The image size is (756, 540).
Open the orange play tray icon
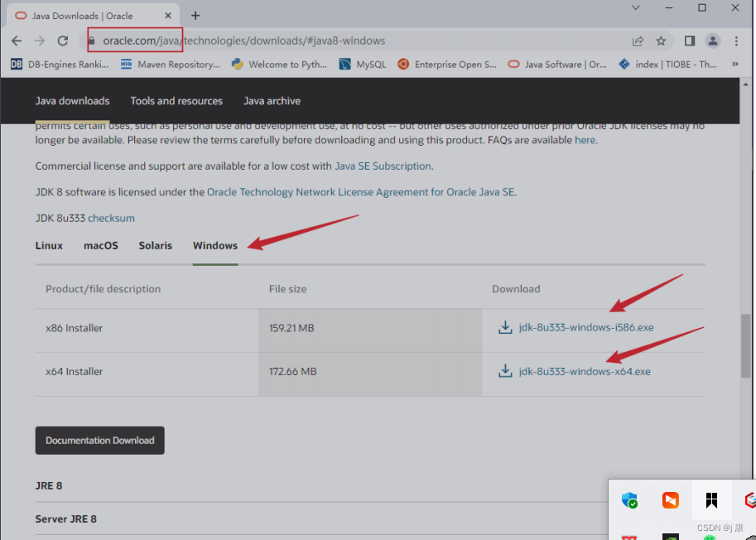tap(671, 500)
